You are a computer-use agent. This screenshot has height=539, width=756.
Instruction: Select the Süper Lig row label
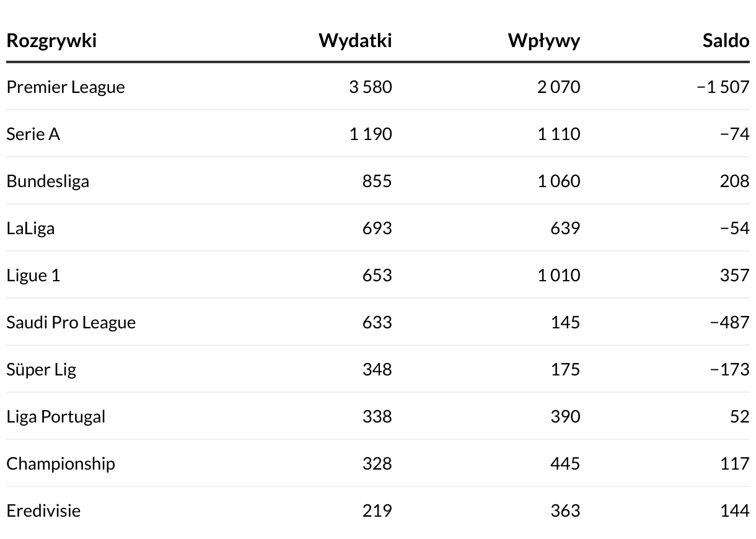pyautogui.click(x=42, y=369)
